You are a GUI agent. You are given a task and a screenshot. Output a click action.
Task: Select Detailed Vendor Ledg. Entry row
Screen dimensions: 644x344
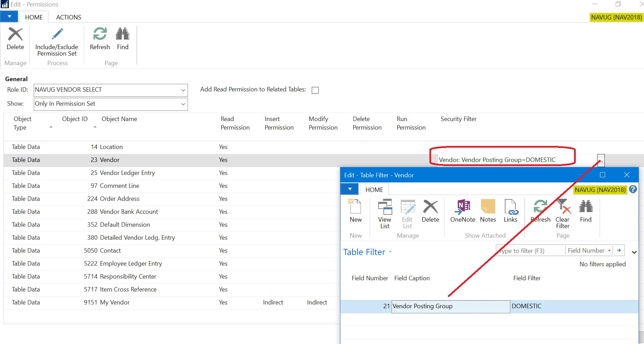(x=172, y=238)
